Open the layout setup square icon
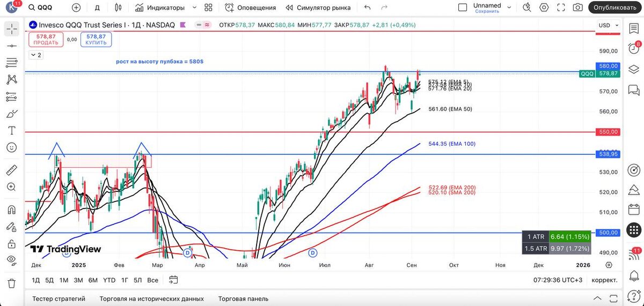The width and height of the screenshot is (644, 306). pos(463,8)
